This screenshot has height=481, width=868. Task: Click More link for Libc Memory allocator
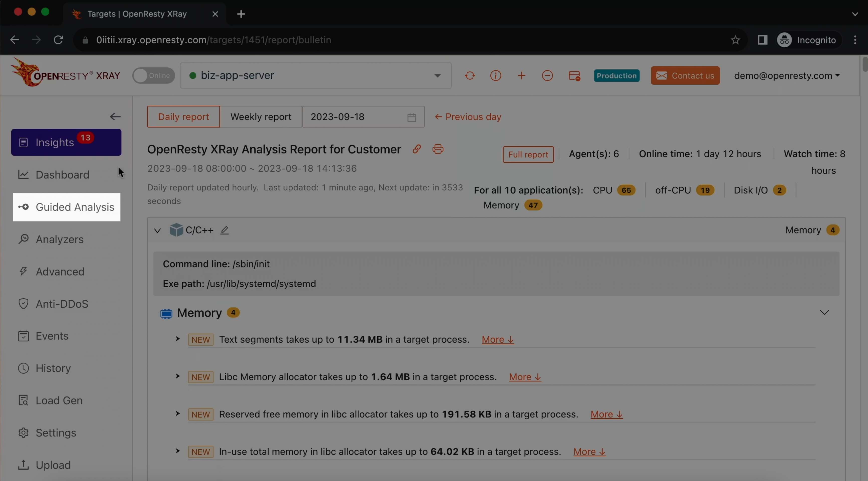(x=525, y=377)
